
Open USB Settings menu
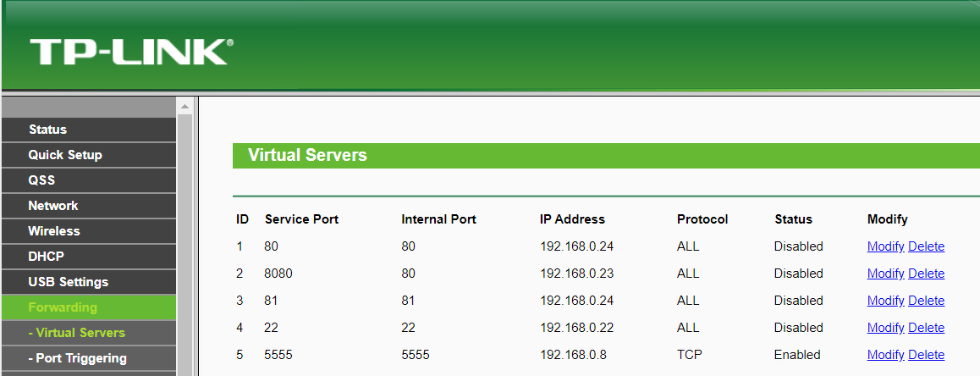pos(69,282)
